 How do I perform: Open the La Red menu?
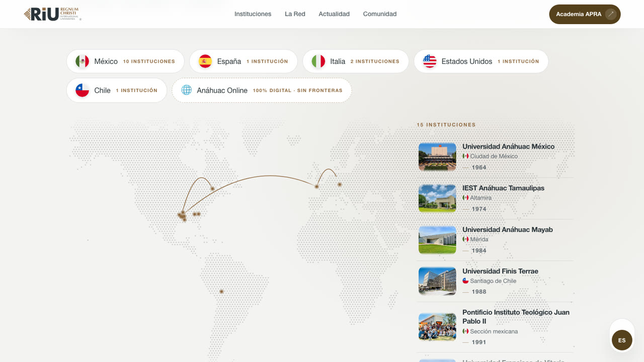(x=295, y=14)
